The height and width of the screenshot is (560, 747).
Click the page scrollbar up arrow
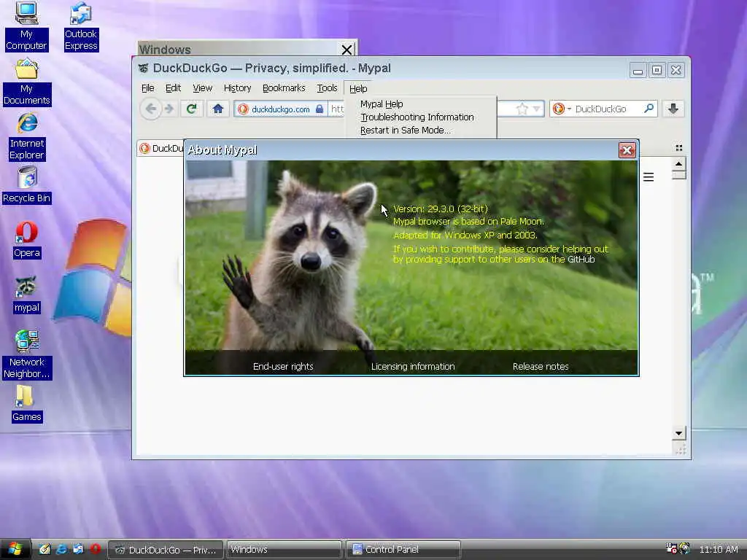tap(679, 165)
